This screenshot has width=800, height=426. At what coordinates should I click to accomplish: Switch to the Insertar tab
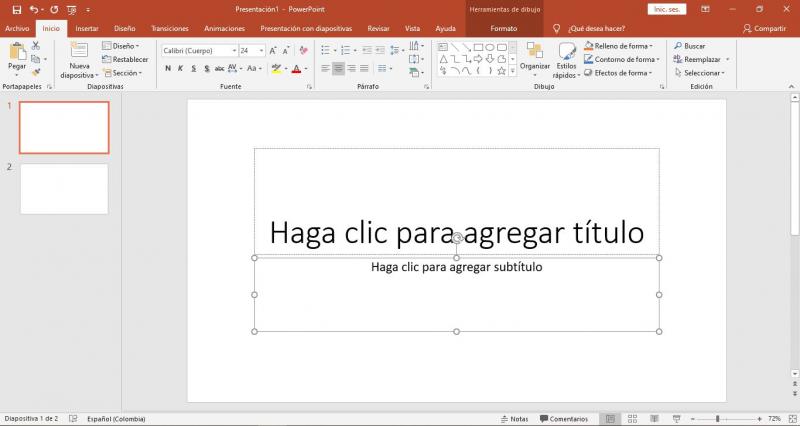[x=87, y=29]
